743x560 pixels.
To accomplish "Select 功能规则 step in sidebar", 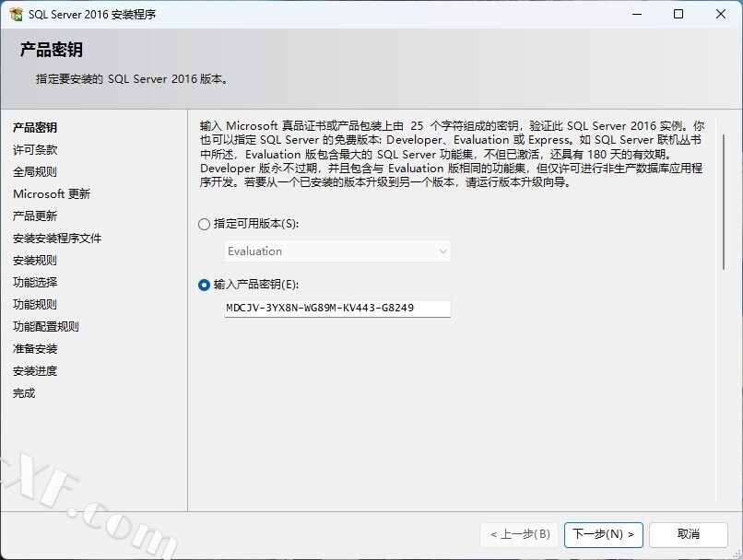I will pos(35,304).
